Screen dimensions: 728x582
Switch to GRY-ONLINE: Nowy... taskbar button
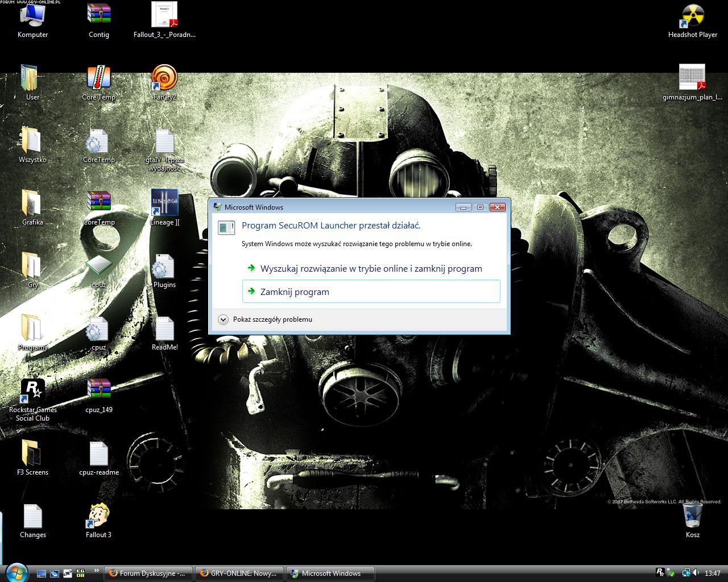coord(239,573)
